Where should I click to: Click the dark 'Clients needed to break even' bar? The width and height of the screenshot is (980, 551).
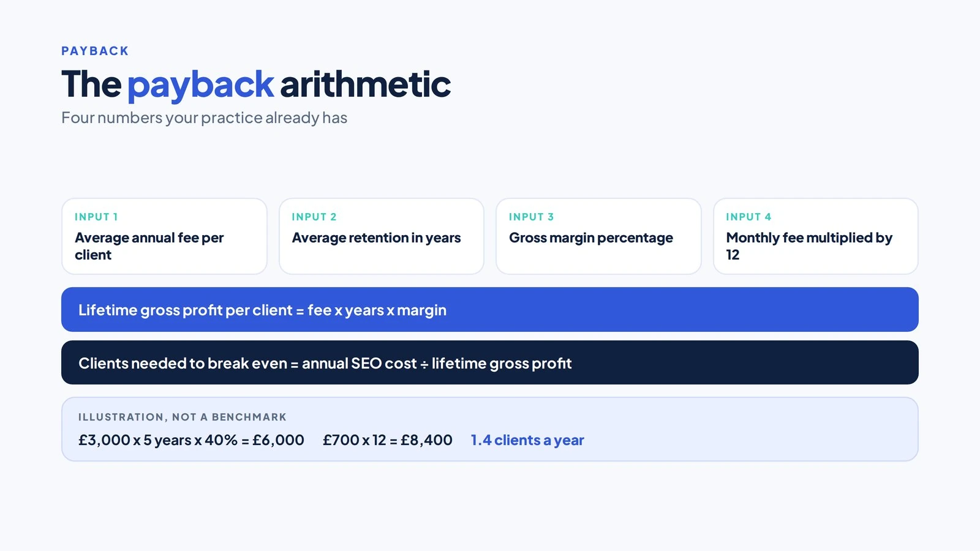click(x=490, y=362)
